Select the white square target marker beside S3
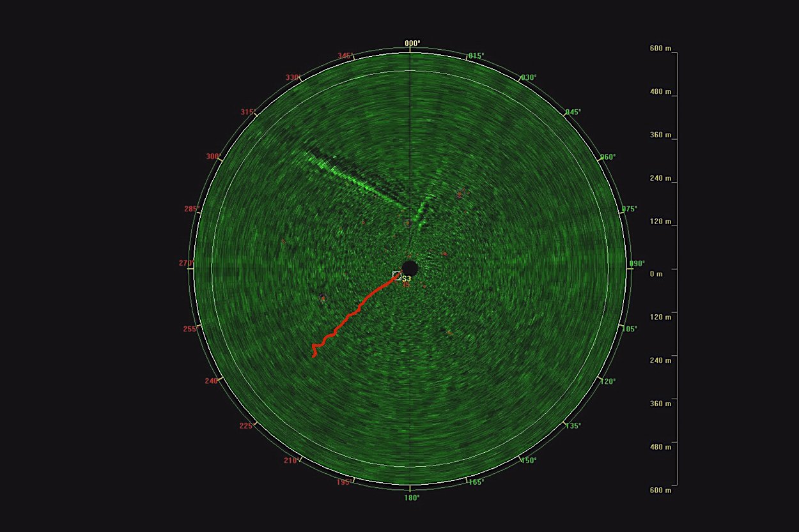799x532 pixels. point(397,276)
